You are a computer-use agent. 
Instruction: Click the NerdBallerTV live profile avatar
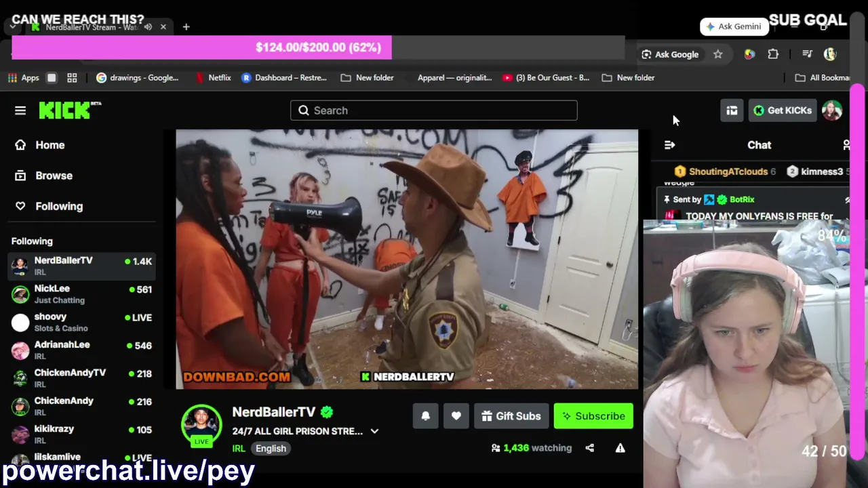point(201,425)
